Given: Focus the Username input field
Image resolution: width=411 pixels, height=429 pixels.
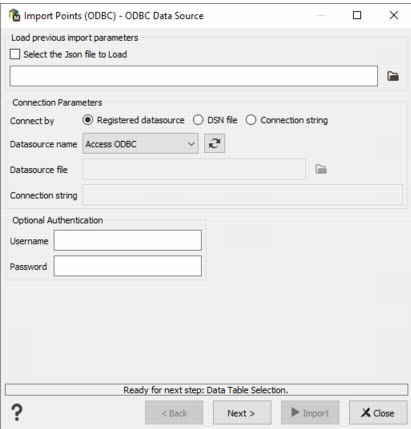Looking at the screenshot, I should [128, 240].
